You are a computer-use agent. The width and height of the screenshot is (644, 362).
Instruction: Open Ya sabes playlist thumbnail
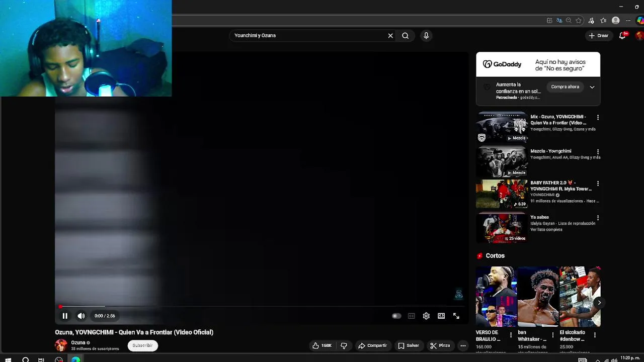coord(502,228)
